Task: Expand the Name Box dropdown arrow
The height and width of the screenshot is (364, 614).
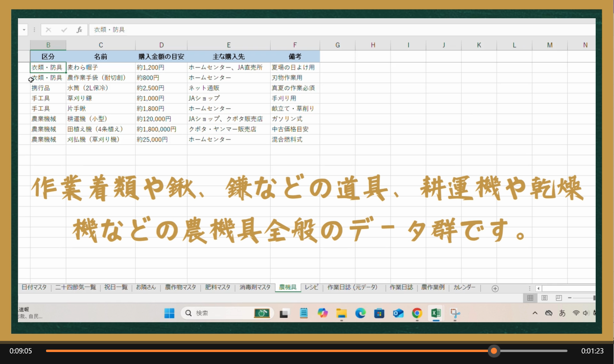Action: coord(24,30)
